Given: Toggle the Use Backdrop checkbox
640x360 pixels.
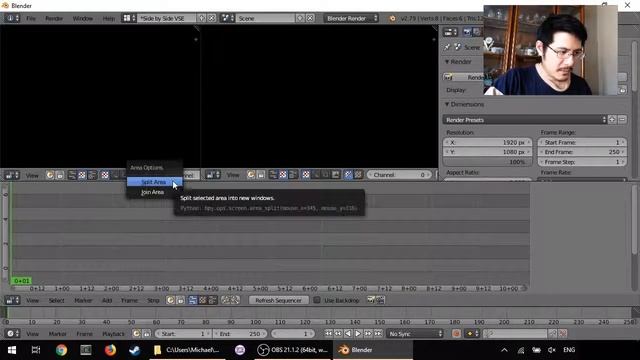Looking at the screenshot, I should click(317, 300).
